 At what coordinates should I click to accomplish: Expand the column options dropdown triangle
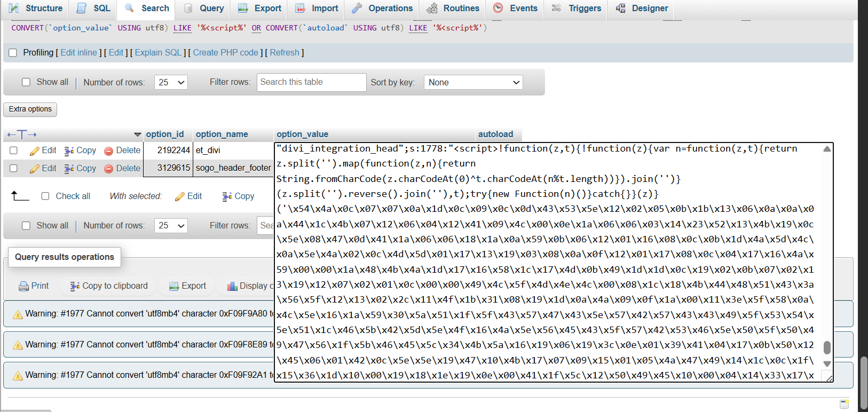click(137, 134)
